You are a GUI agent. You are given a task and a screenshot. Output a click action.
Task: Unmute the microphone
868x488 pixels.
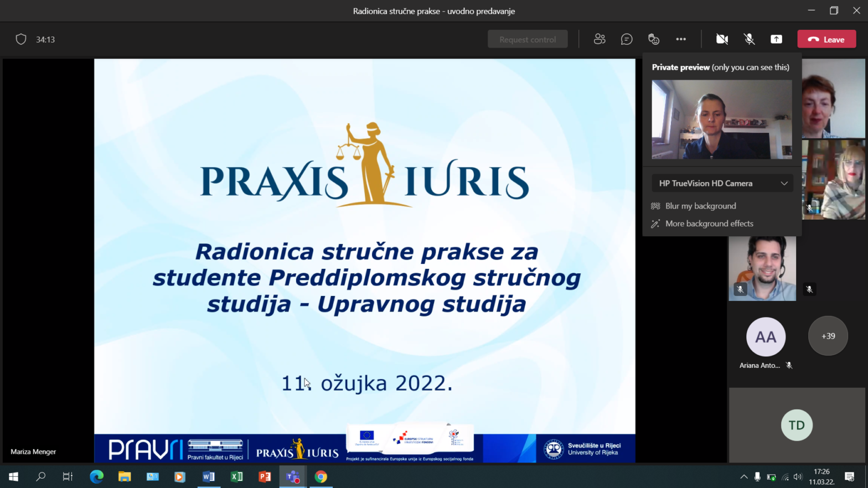pyautogui.click(x=749, y=39)
